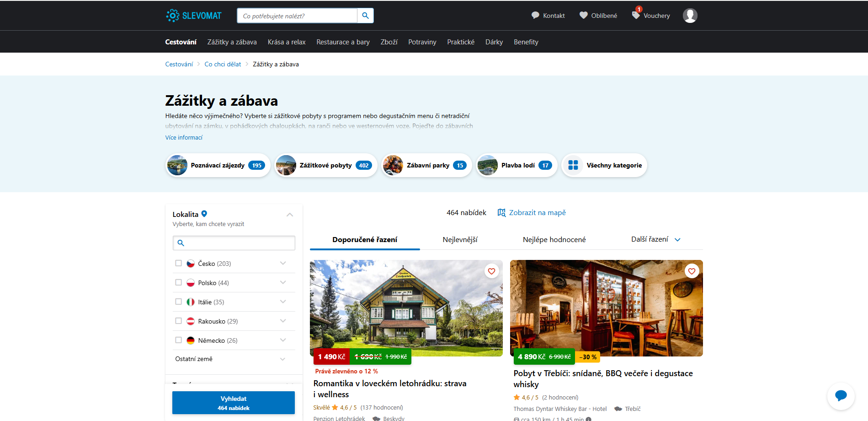Expand Ostatní země list
The height and width of the screenshot is (421, 868).
point(234,359)
